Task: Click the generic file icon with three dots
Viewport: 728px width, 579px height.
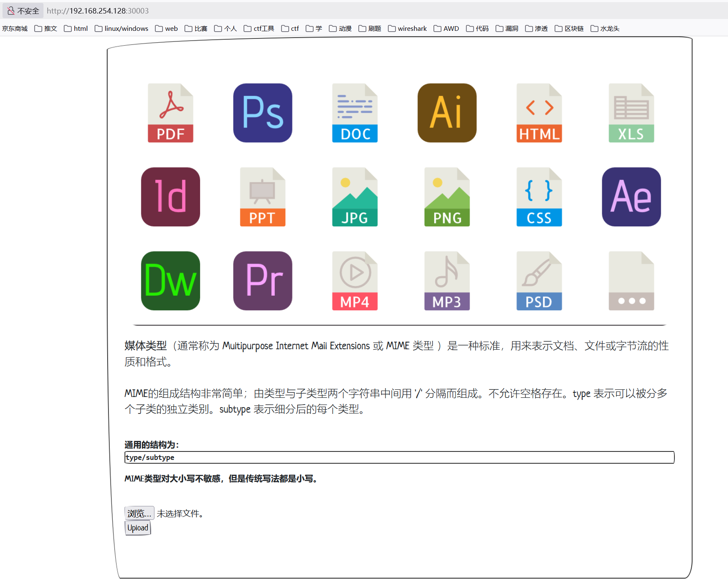Action: coord(631,281)
